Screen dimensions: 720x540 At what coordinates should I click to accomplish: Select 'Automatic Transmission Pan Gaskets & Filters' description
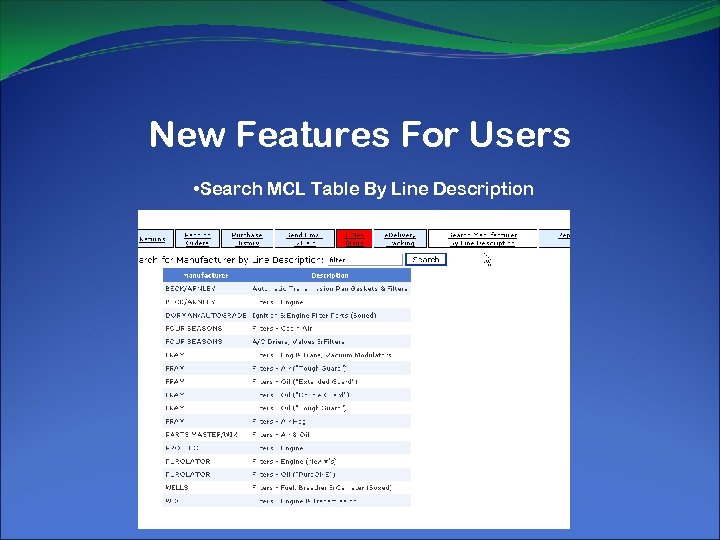330,289
